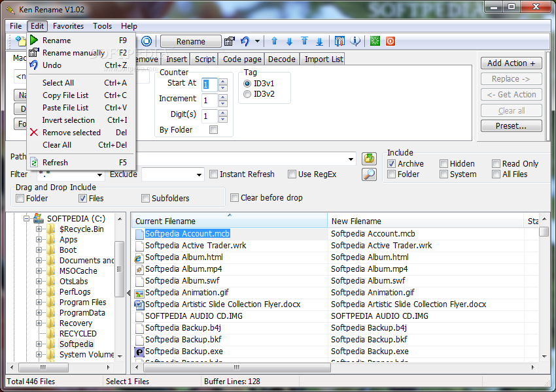Click the Softpedia Album.html file icon
The width and height of the screenshot is (556, 392).
(x=139, y=258)
